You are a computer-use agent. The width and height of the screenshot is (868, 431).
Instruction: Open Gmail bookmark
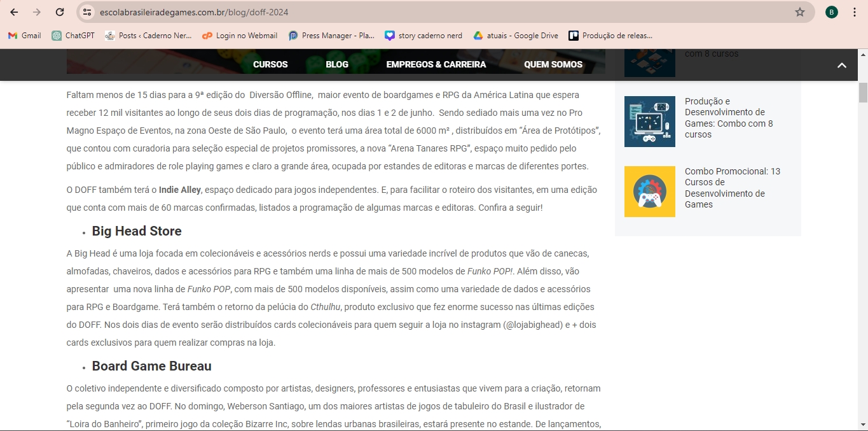coord(25,36)
